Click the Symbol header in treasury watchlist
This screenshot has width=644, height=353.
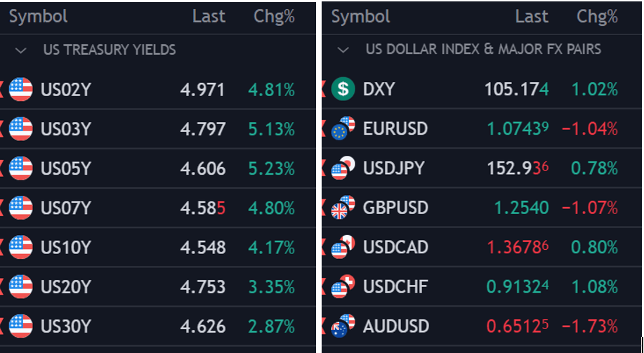tap(38, 17)
